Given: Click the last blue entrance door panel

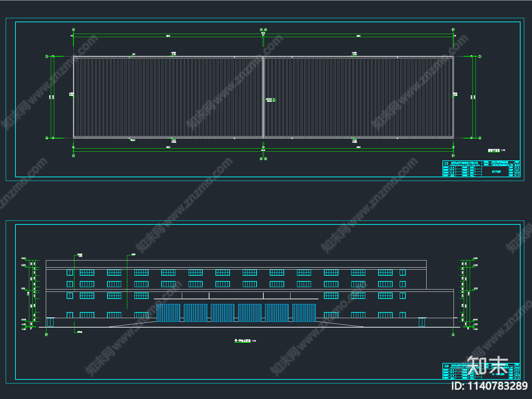Looking at the screenshot, I should tap(304, 313).
